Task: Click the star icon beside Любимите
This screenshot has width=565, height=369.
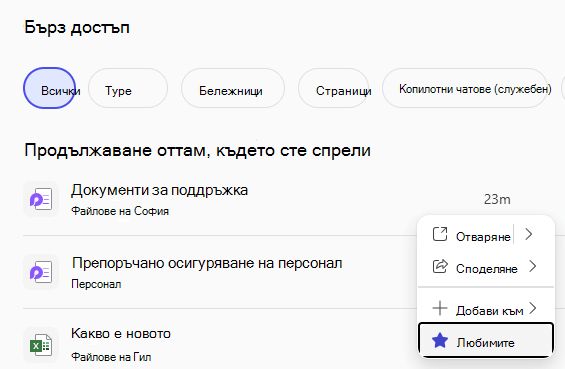Action: 440,341
